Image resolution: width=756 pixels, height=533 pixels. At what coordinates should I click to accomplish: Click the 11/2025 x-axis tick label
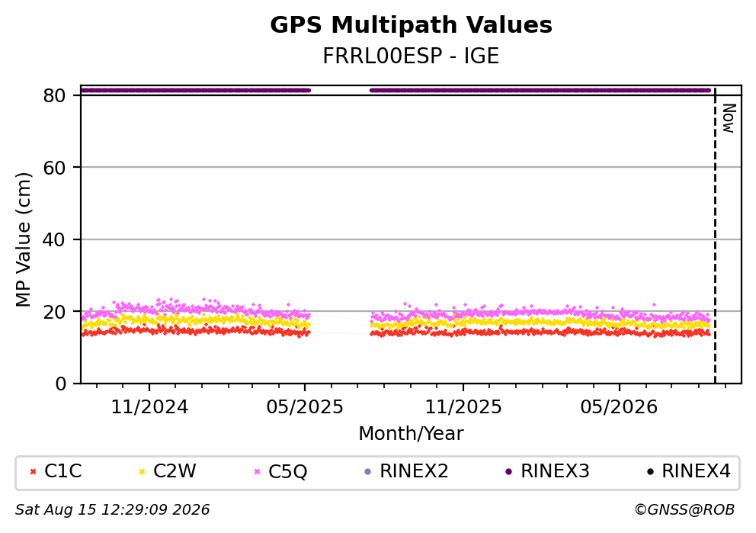(x=463, y=407)
